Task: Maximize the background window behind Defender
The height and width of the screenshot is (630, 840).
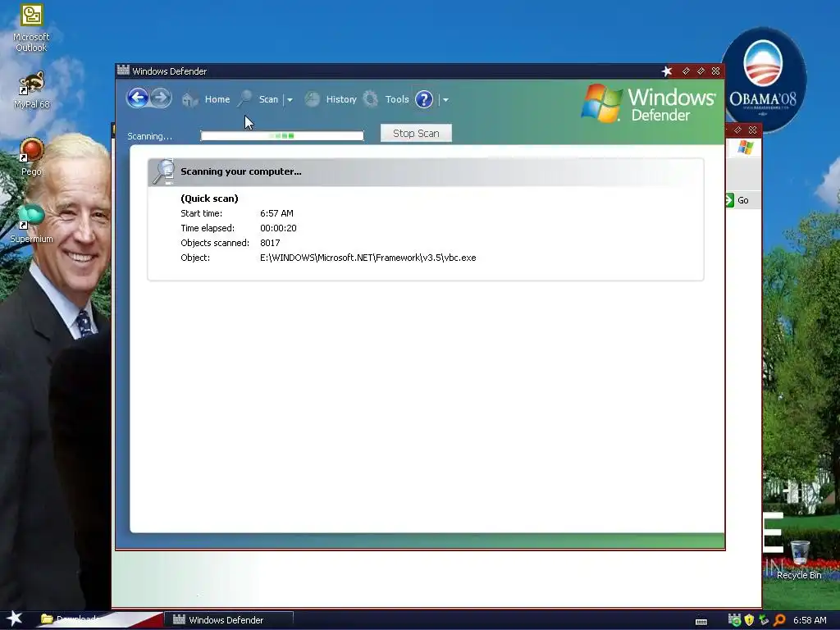Action: (x=737, y=130)
